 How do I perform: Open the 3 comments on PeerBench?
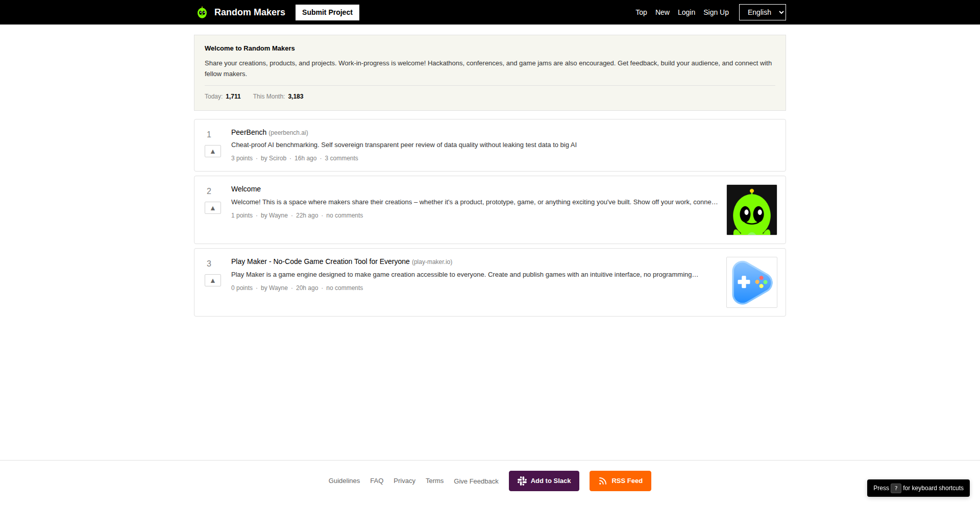(341, 158)
